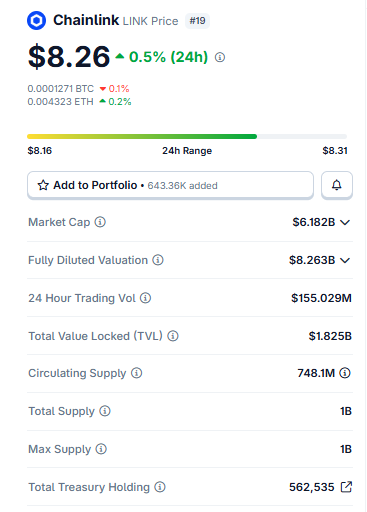The height and width of the screenshot is (512, 367).
Task: Open info icon next to 748.1M value
Action: tap(345, 373)
